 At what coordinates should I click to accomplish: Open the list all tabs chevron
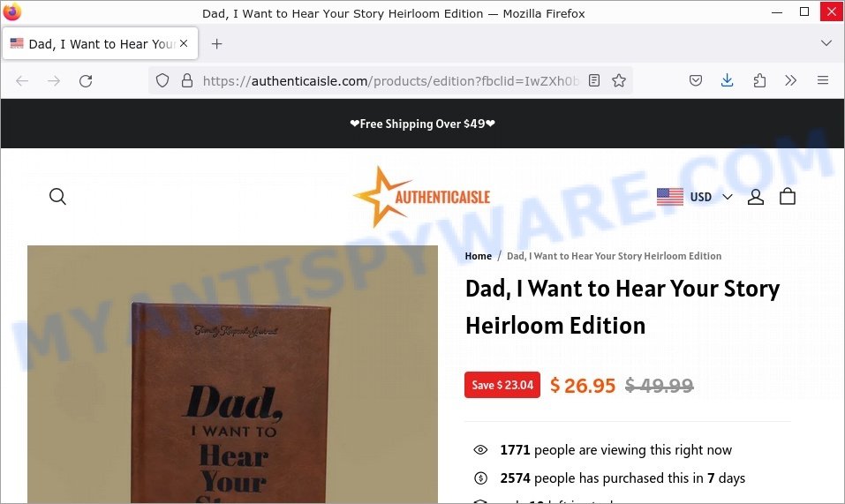point(826,43)
